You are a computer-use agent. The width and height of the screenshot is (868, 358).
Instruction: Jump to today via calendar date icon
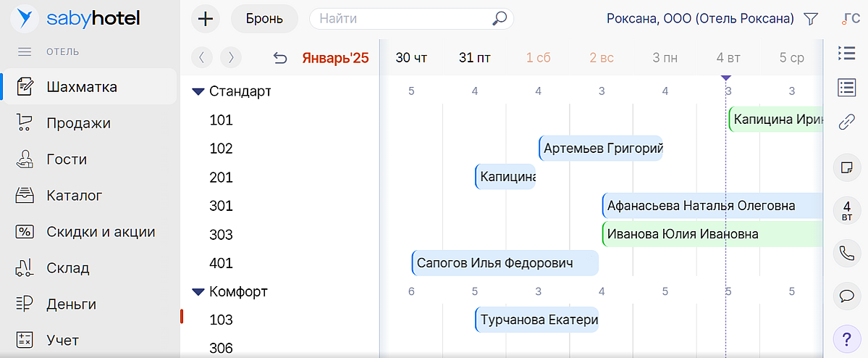(x=845, y=210)
